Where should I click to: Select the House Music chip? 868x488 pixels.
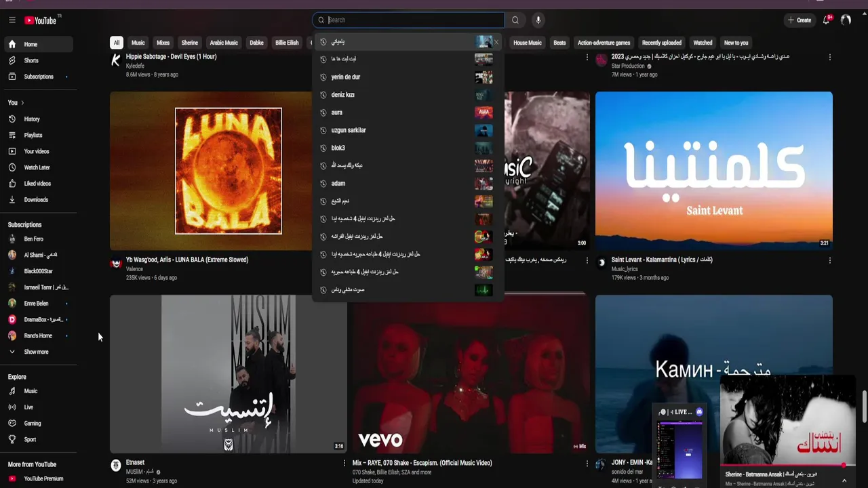point(528,43)
